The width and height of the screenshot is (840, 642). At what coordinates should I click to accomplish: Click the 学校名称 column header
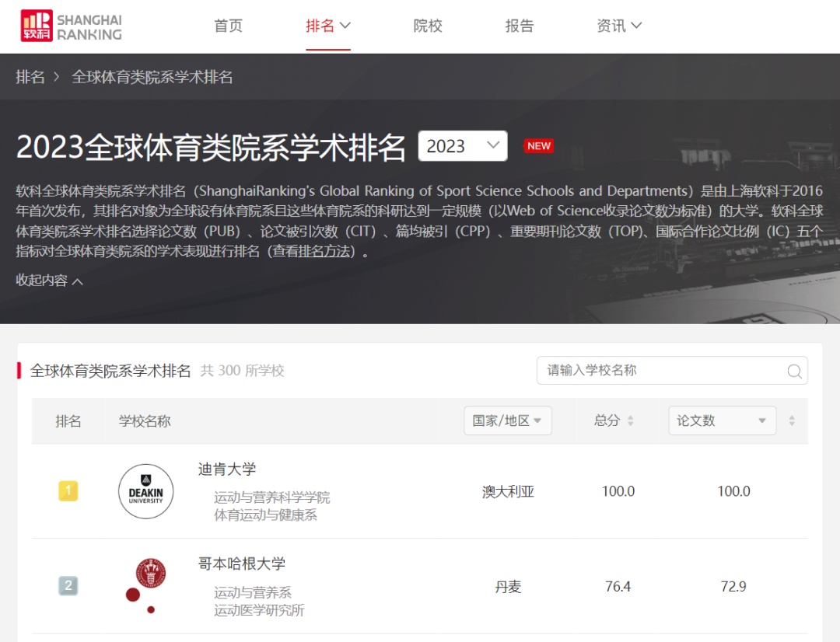145,420
